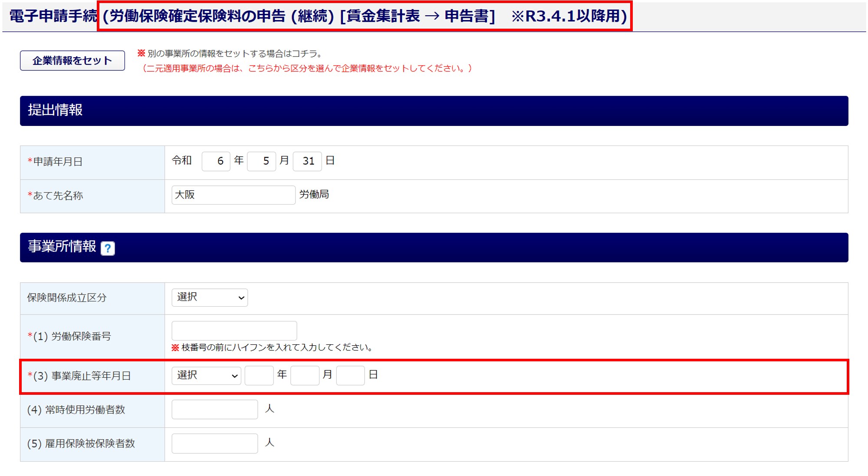This screenshot has width=868, height=476.
Task: Click the help icon beside 事業所情報
Action: point(108,248)
